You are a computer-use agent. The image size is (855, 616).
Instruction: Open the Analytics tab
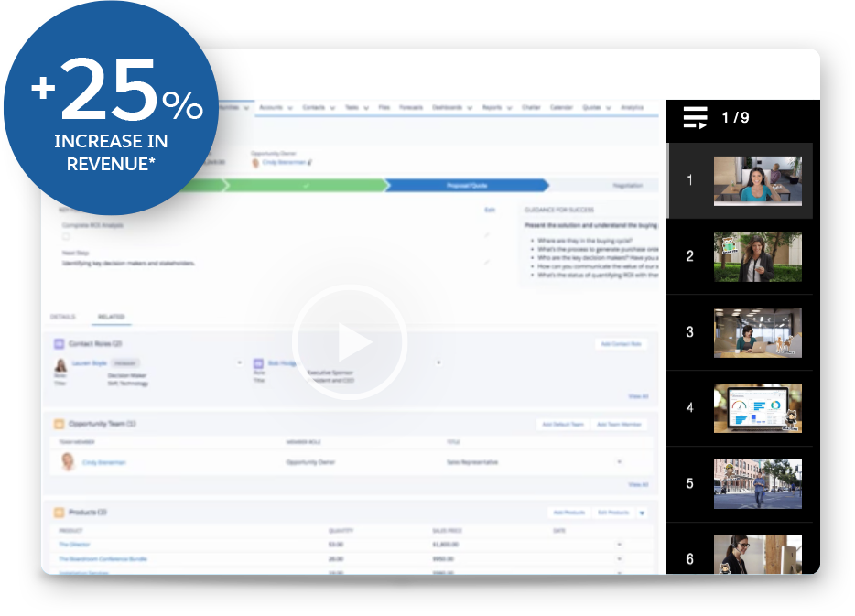pyautogui.click(x=632, y=107)
